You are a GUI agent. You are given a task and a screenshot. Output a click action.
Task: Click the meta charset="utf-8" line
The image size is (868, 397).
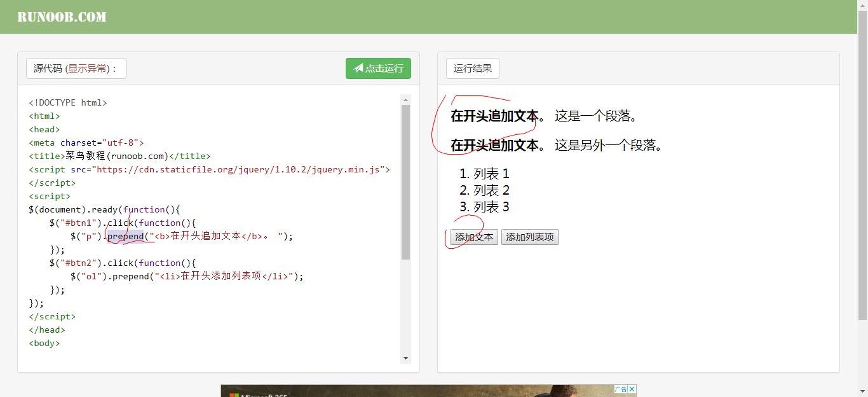(x=86, y=143)
